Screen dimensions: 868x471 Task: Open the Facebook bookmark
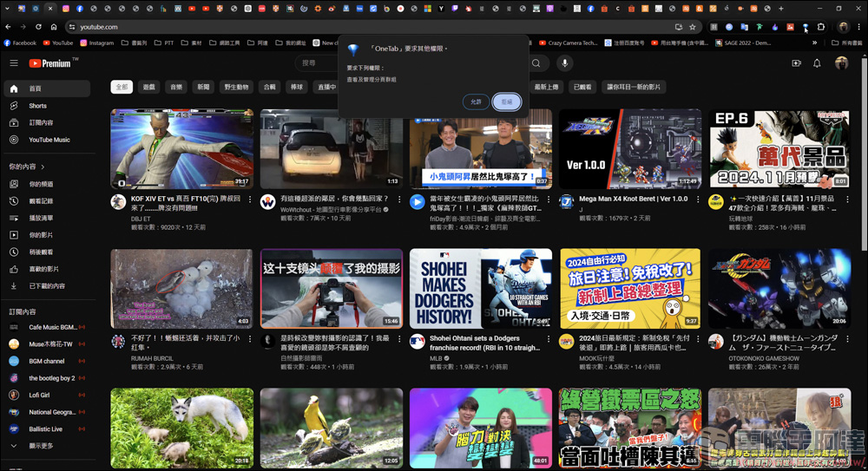(x=20, y=43)
